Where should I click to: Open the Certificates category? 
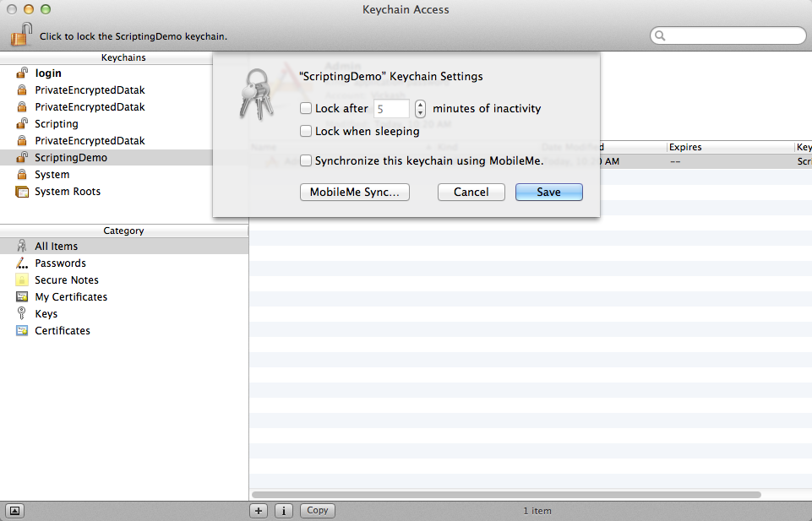[21, 330]
